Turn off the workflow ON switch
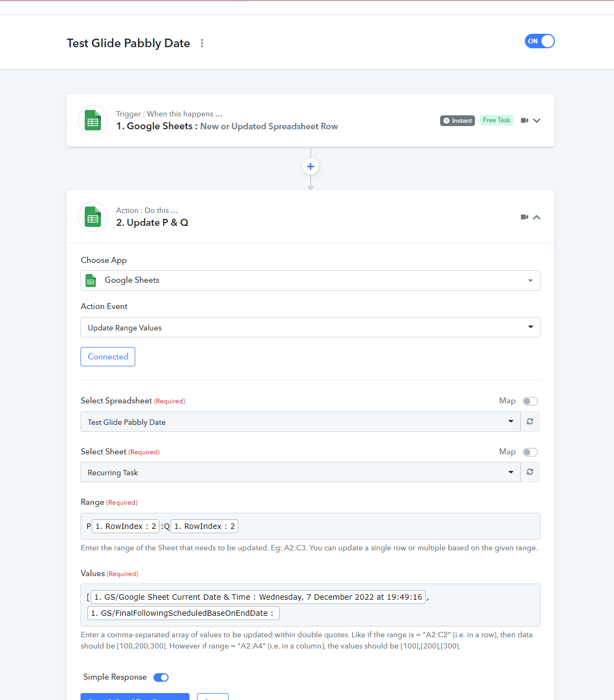Screen dimensions: 614x700 [539, 41]
